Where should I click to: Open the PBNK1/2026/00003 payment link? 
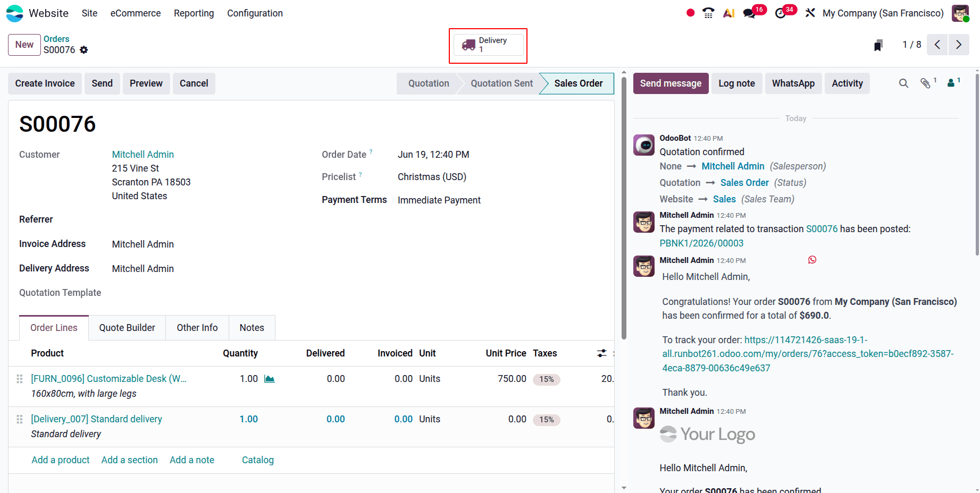(x=702, y=243)
